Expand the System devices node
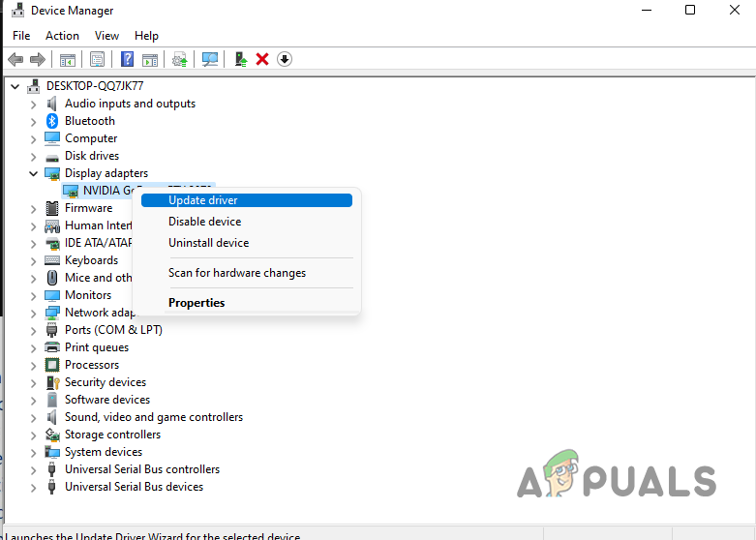Viewport: 756px width, 540px height. (x=33, y=452)
